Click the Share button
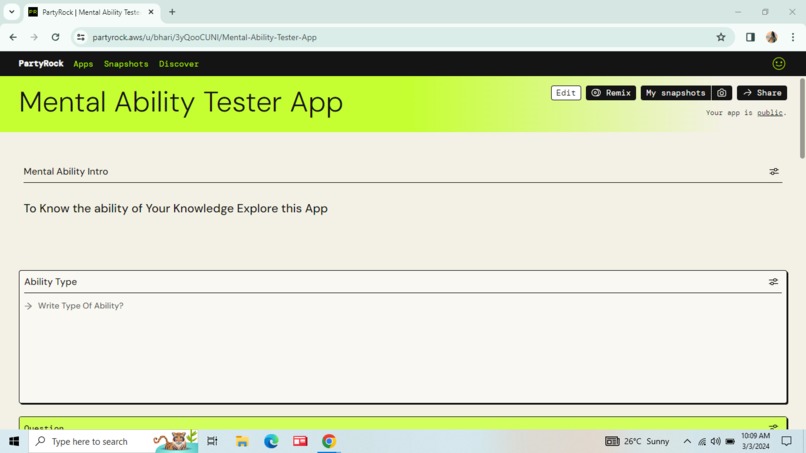 pos(762,93)
